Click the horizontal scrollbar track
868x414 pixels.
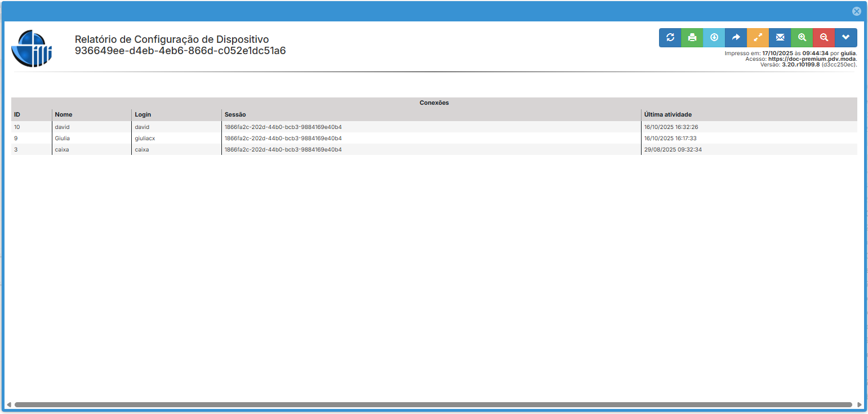point(433,404)
